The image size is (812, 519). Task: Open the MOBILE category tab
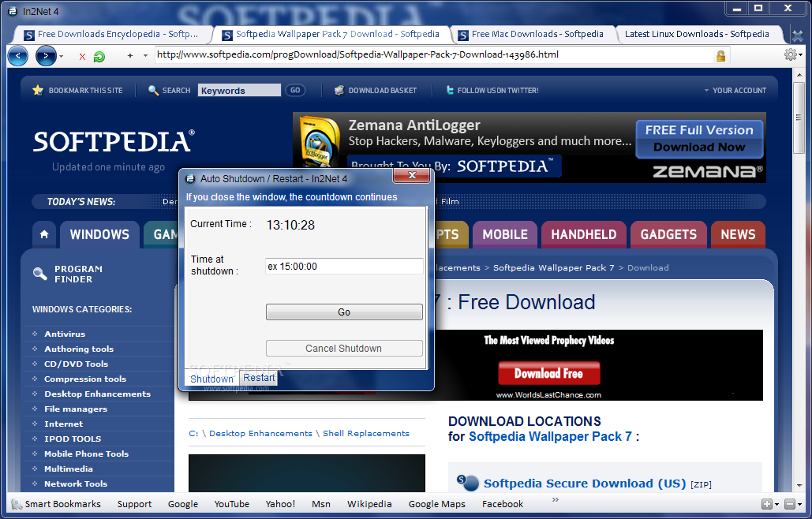click(505, 234)
